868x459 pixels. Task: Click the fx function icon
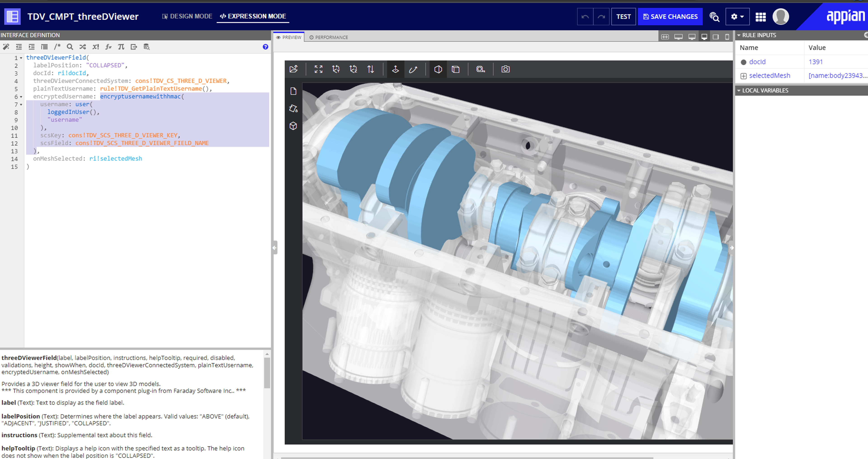click(x=108, y=47)
